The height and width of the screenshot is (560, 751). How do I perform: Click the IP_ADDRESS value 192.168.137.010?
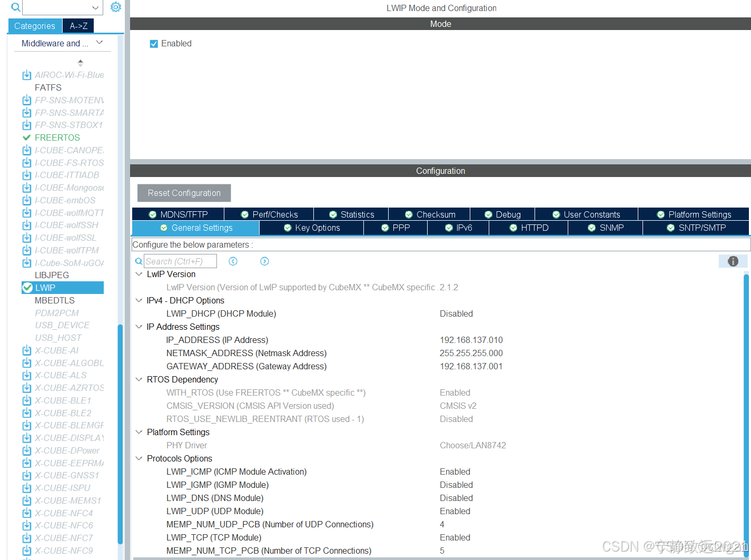pos(471,340)
